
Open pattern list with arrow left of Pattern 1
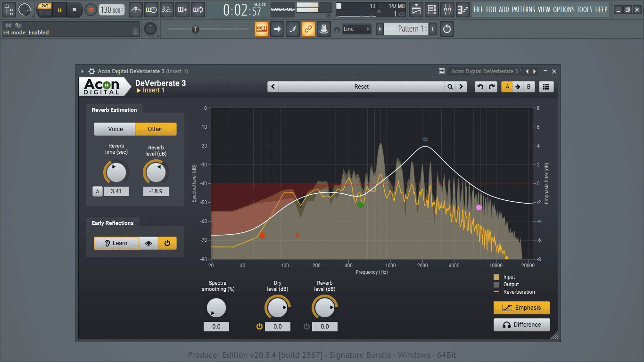(380, 29)
